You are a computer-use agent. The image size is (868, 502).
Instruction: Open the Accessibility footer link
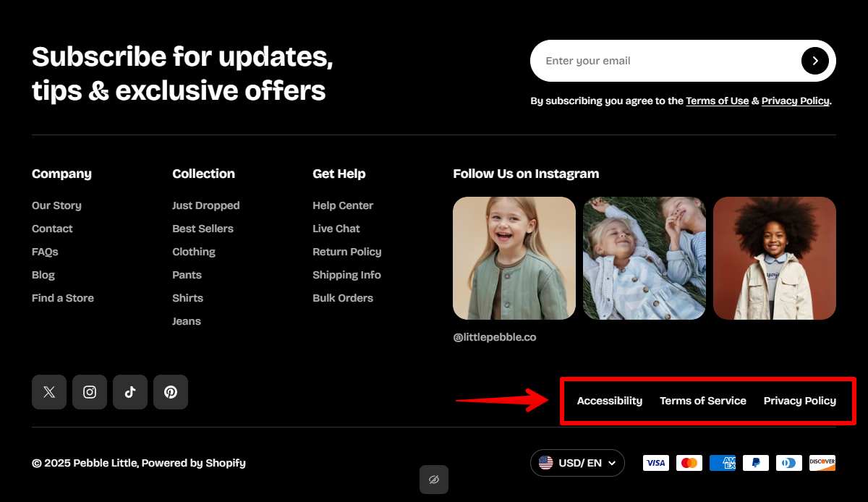point(609,401)
